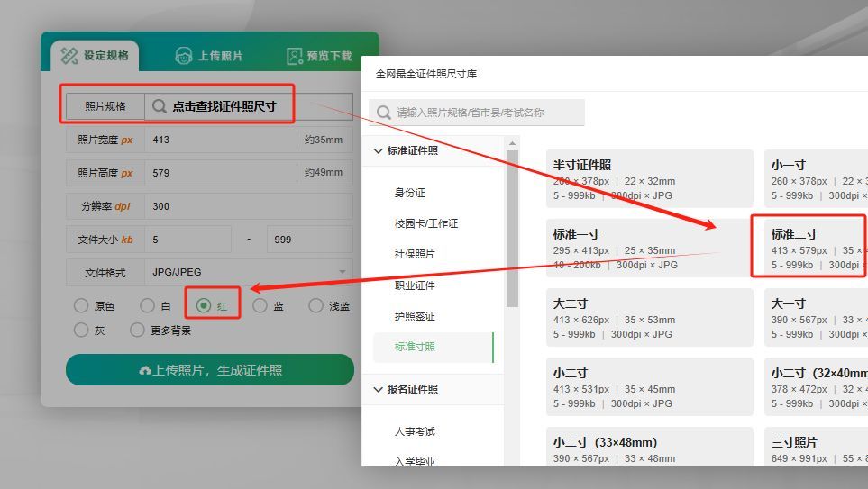This screenshot has width=868, height=489.
Task: Click 点击查找证件照尺寸 search field
Action: click(x=249, y=106)
